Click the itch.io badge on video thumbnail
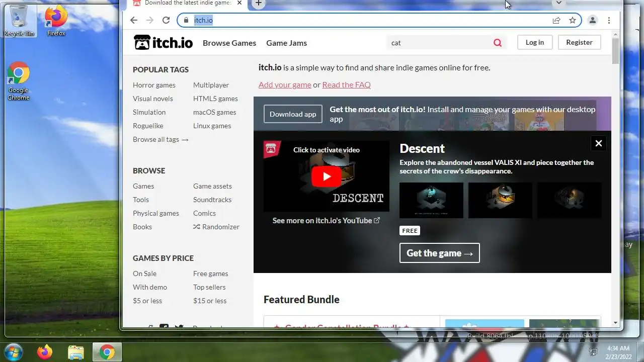 point(272,149)
